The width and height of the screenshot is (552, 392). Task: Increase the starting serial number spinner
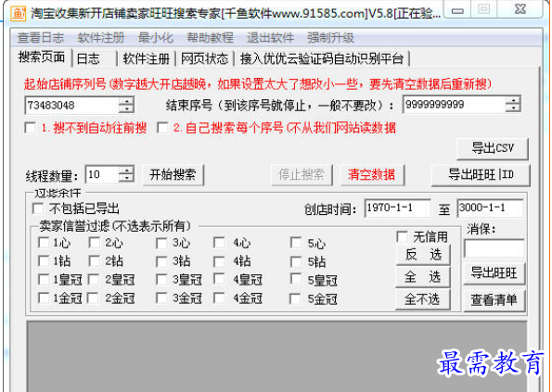126,101
